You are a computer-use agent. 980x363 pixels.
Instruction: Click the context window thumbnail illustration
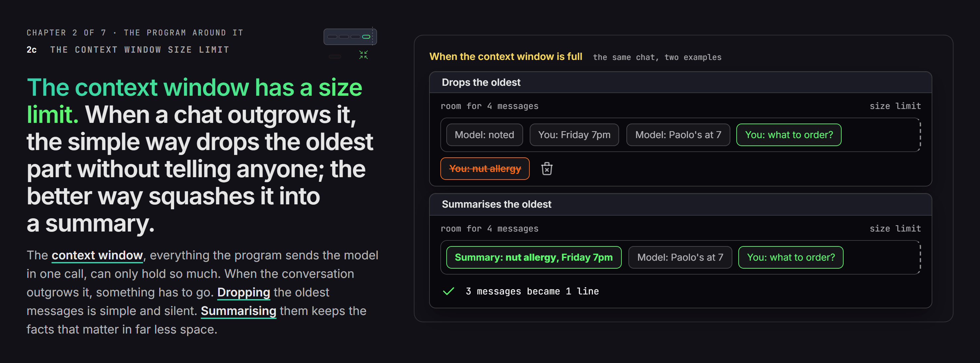tap(350, 37)
